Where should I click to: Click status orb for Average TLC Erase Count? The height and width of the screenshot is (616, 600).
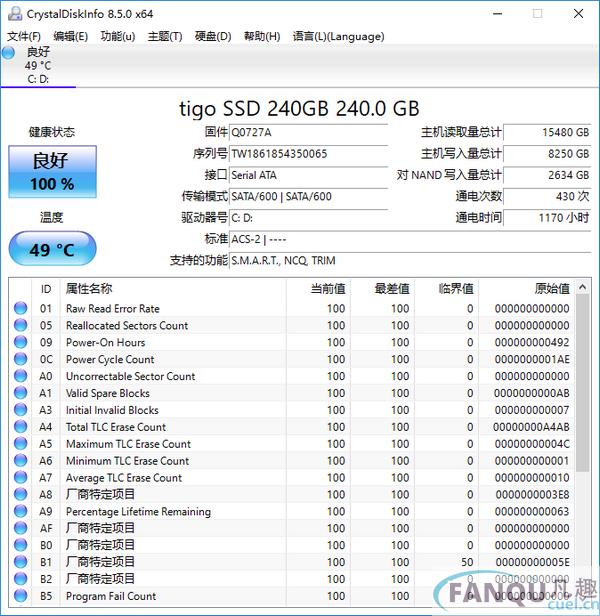[20, 477]
